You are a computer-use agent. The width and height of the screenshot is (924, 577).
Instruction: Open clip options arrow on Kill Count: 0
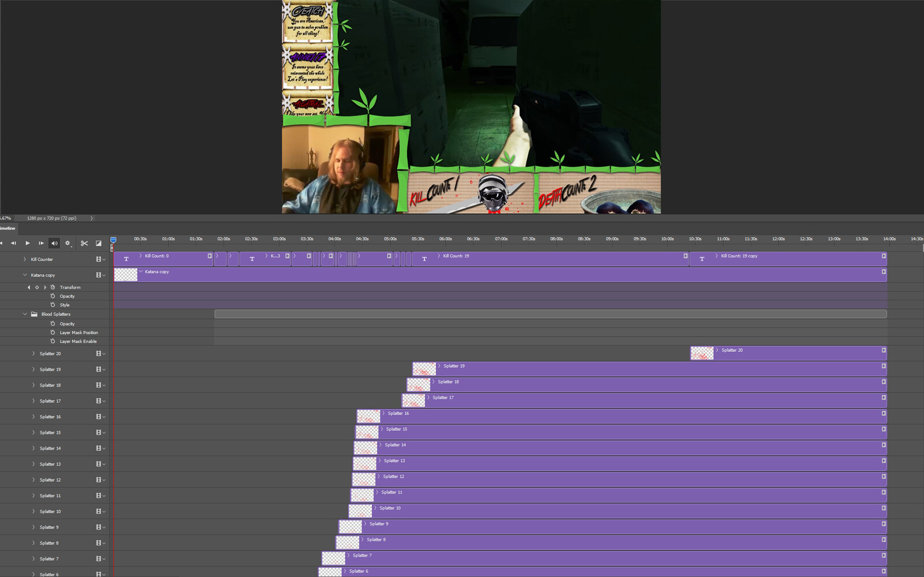[x=210, y=256]
